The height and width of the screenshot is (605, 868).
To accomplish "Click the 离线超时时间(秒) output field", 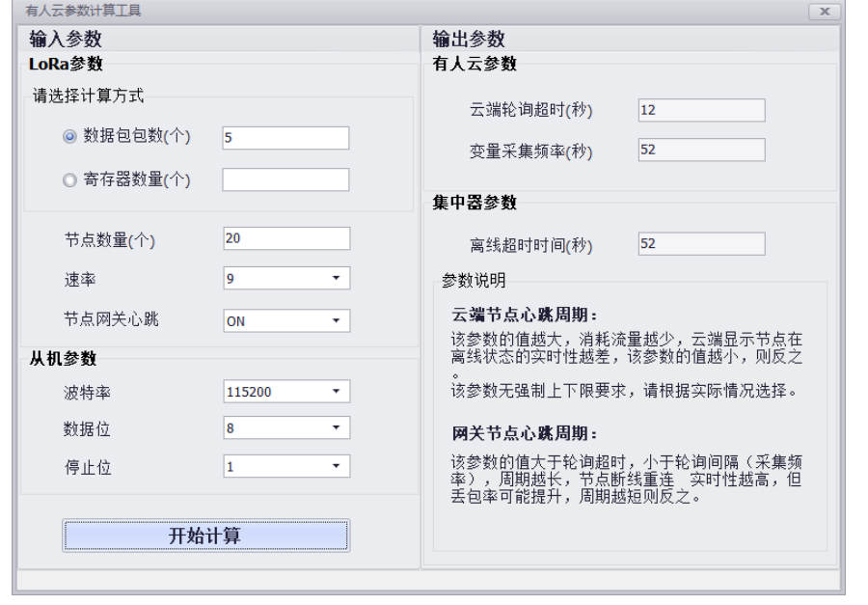I will (702, 244).
